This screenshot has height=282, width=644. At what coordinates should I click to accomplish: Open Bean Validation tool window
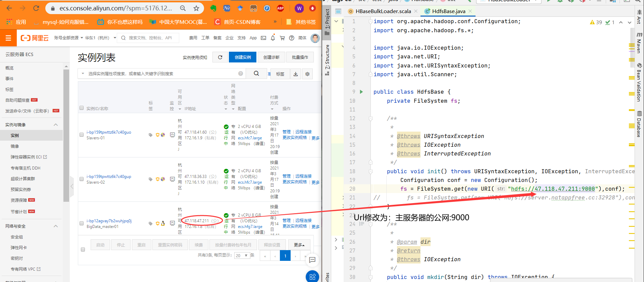[639, 82]
